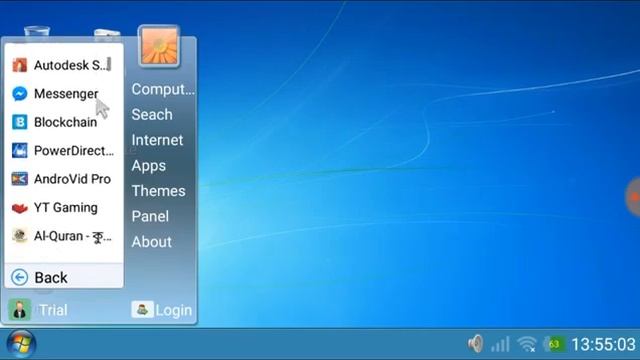Open the Wi-Fi tray icon

pos(527,344)
